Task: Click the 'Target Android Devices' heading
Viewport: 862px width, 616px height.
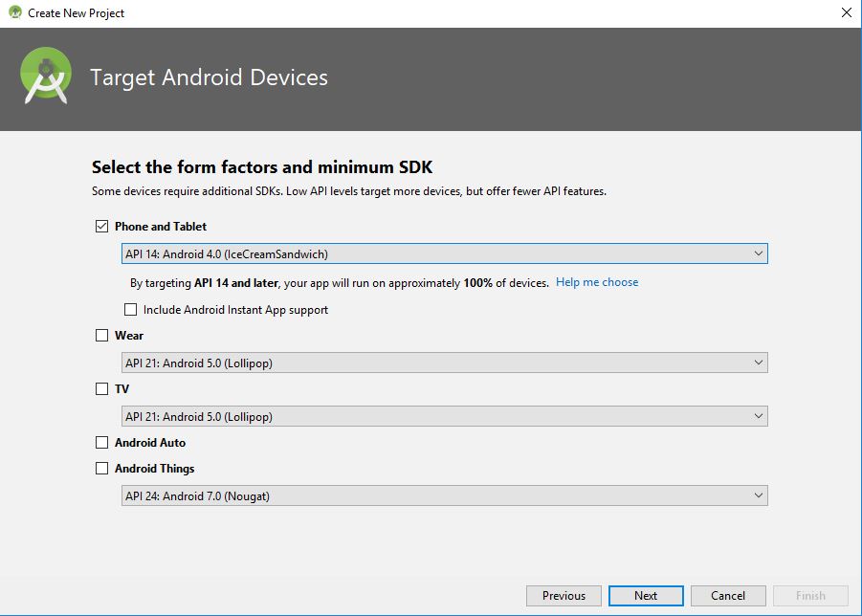Action: pyautogui.click(x=209, y=77)
